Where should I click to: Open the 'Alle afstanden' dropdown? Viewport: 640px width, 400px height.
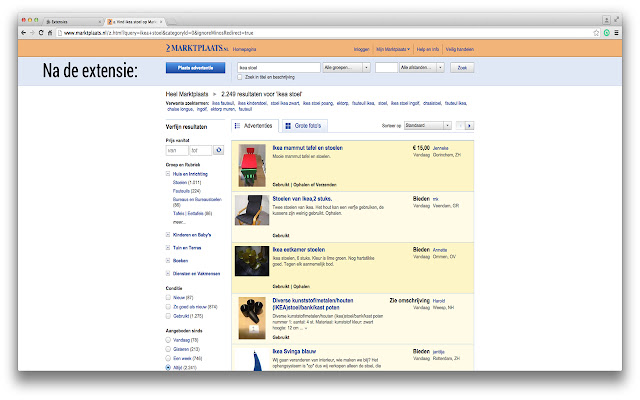point(422,67)
